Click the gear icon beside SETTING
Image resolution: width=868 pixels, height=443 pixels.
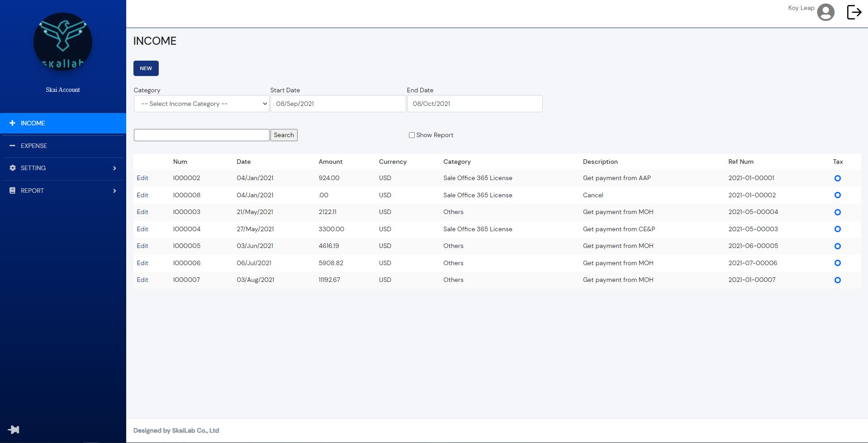(12, 168)
